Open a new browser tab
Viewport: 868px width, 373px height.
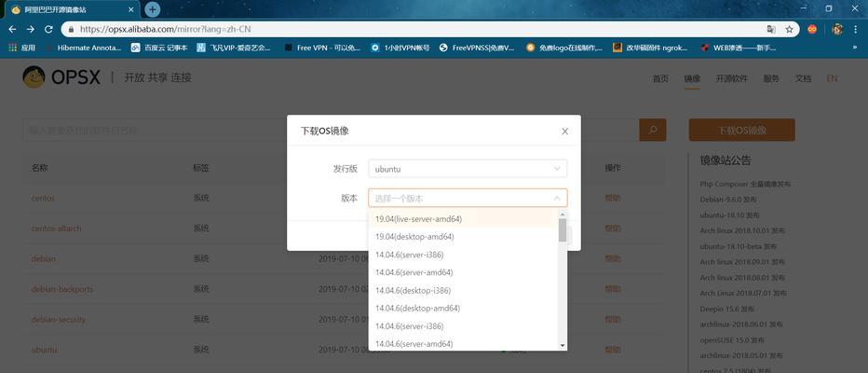pos(153,9)
